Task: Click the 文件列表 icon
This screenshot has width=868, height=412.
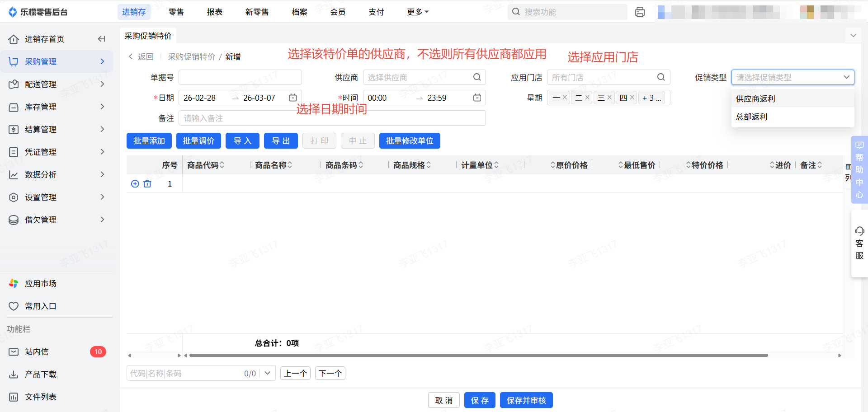Action: click(14, 397)
